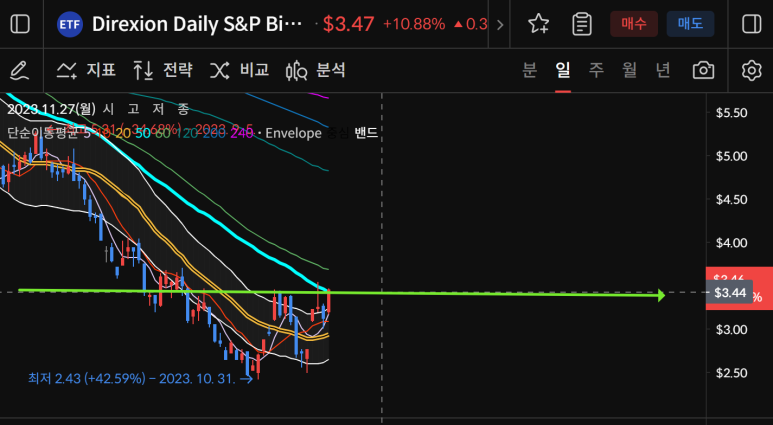Click the ETF badge icon
Image resolution: width=773 pixels, height=425 pixels.
click(70, 24)
